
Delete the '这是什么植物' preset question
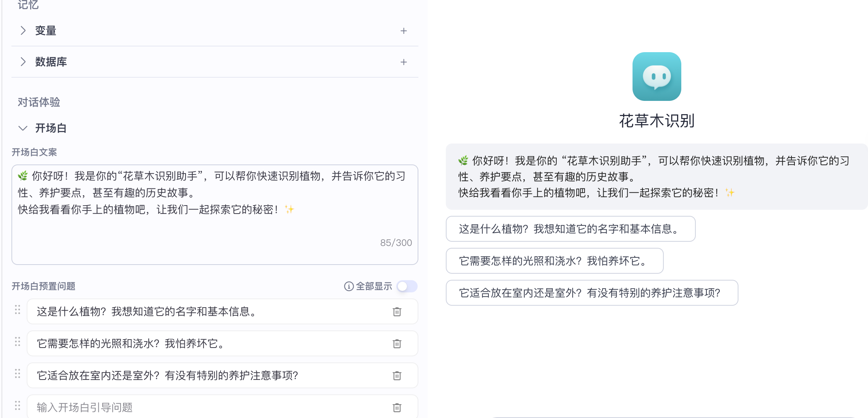397,312
